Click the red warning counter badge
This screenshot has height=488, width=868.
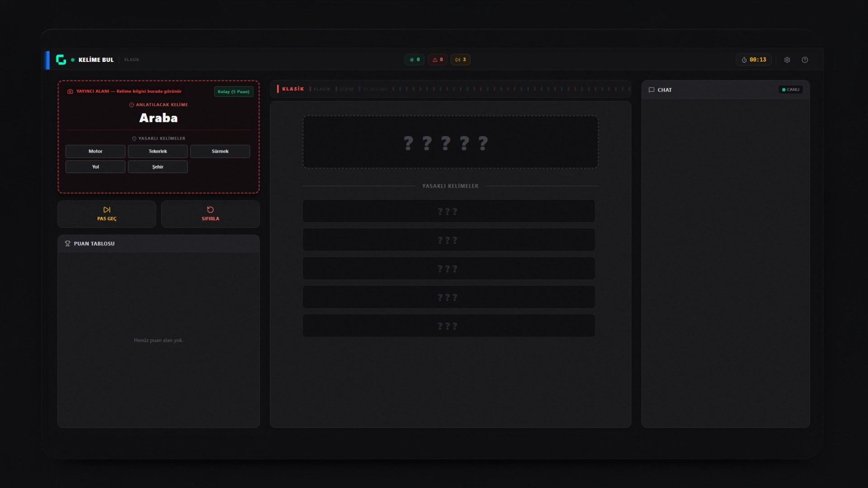coord(437,60)
